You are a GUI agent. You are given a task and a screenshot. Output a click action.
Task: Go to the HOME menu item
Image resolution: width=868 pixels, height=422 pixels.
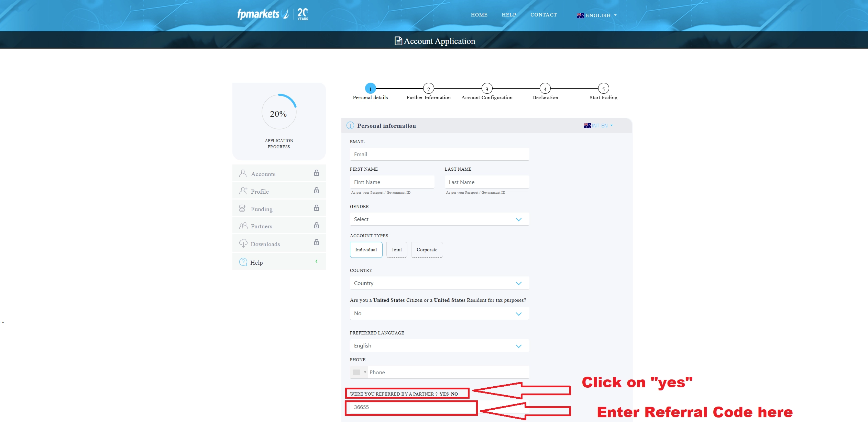[479, 15]
